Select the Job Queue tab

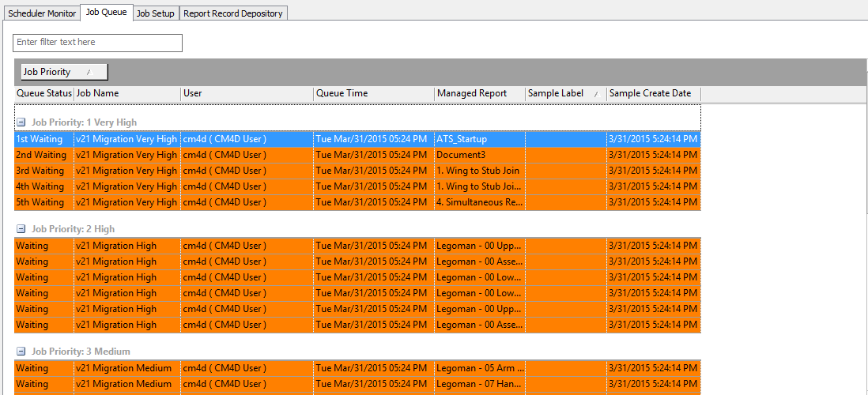[x=106, y=13]
